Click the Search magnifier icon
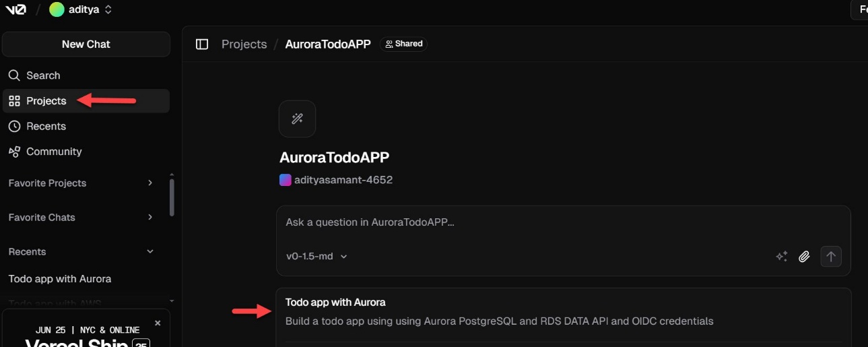 14,75
